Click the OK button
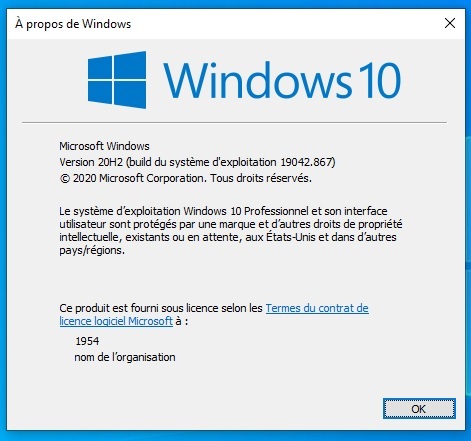This screenshot has height=441, width=471. pos(419,408)
